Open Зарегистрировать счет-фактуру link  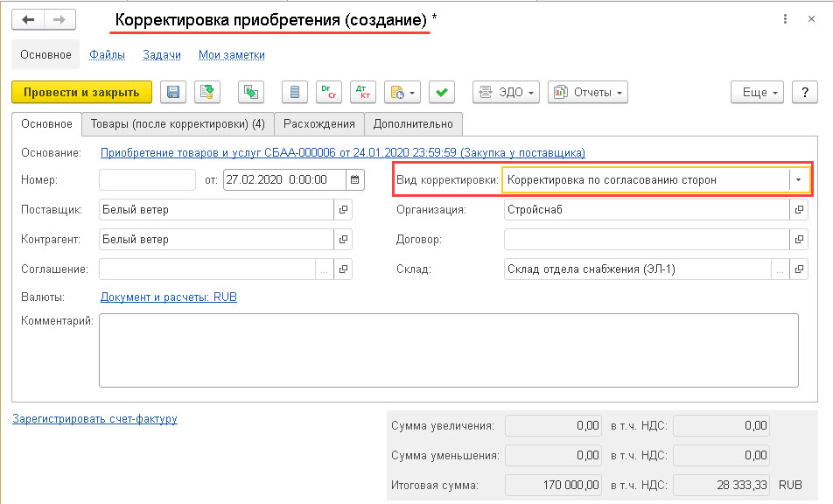(95, 419)
